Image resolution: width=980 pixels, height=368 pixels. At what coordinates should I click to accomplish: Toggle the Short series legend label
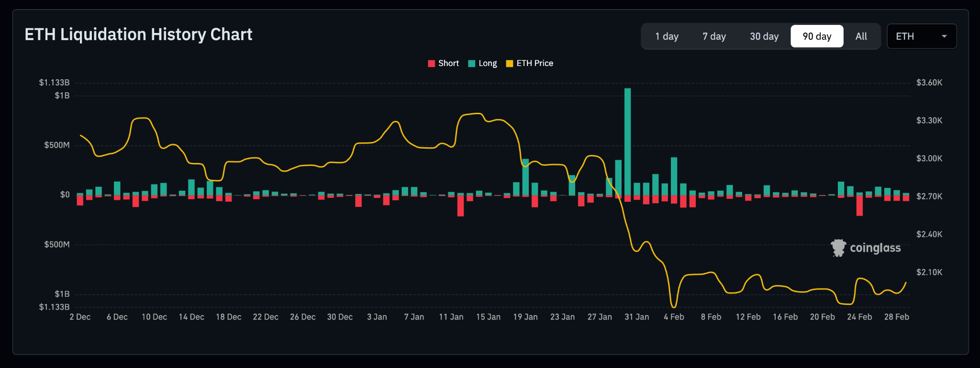[448, 64]
